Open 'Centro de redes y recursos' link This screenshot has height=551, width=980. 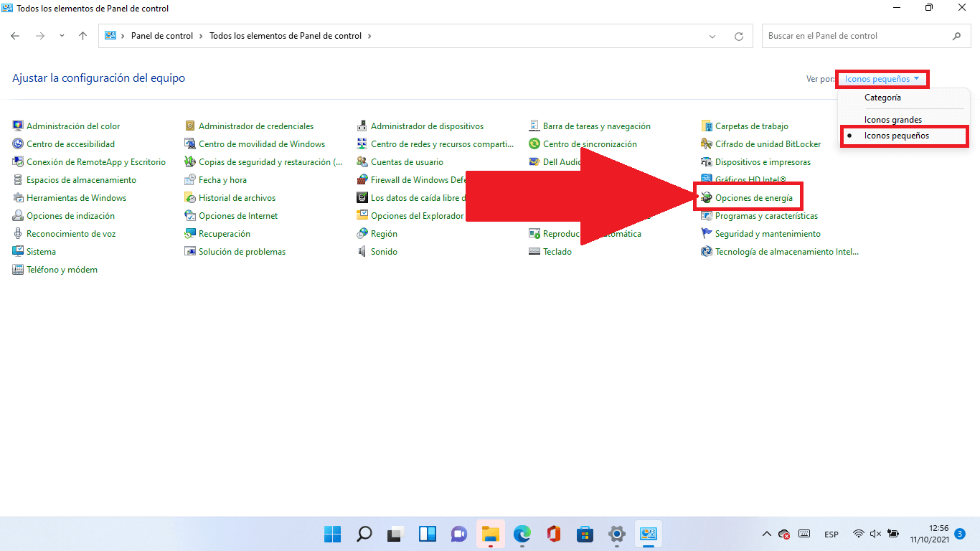443,144
